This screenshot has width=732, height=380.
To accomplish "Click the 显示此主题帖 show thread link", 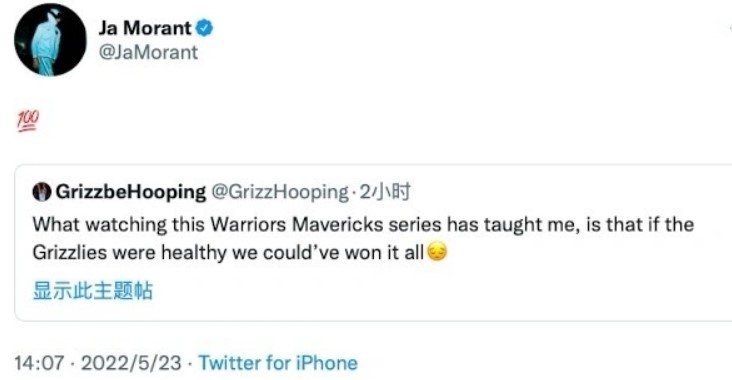I will (x=92, y=290).
